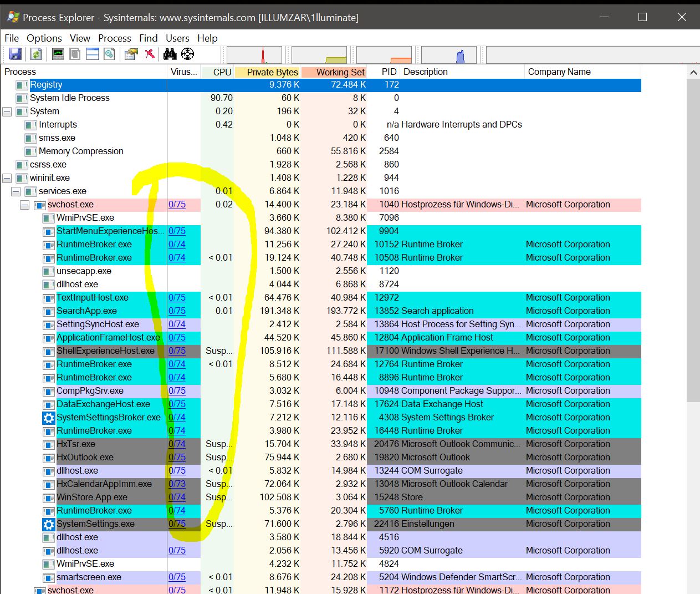Click the process icon beside Registry
The width and height of the screenshot is (700, 594).
(22, 85)
